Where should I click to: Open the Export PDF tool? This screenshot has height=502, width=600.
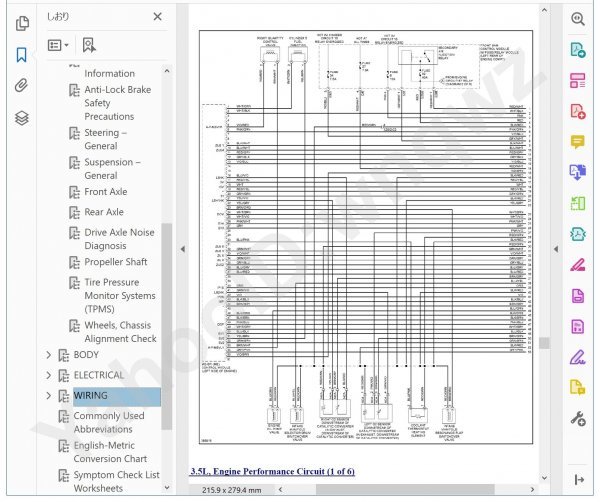pos(577,50)
